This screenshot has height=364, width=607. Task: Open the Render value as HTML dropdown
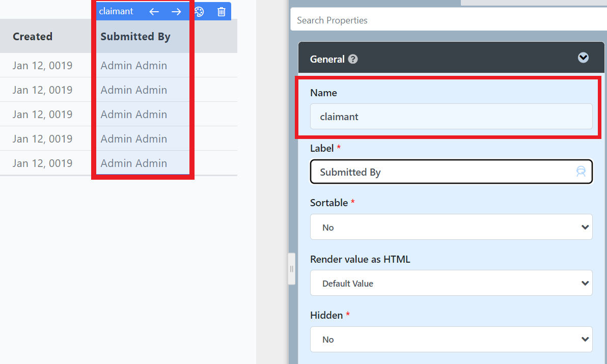coord(451,283)
